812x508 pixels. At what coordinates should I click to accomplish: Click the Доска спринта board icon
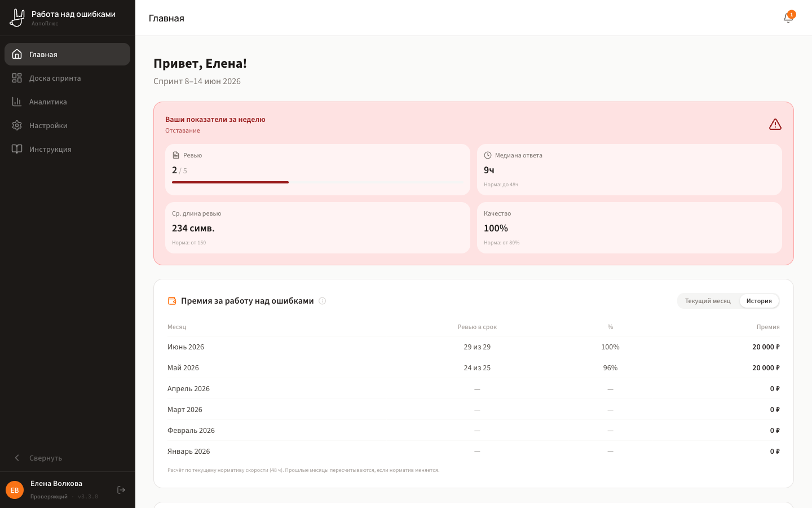pos(17,78)
